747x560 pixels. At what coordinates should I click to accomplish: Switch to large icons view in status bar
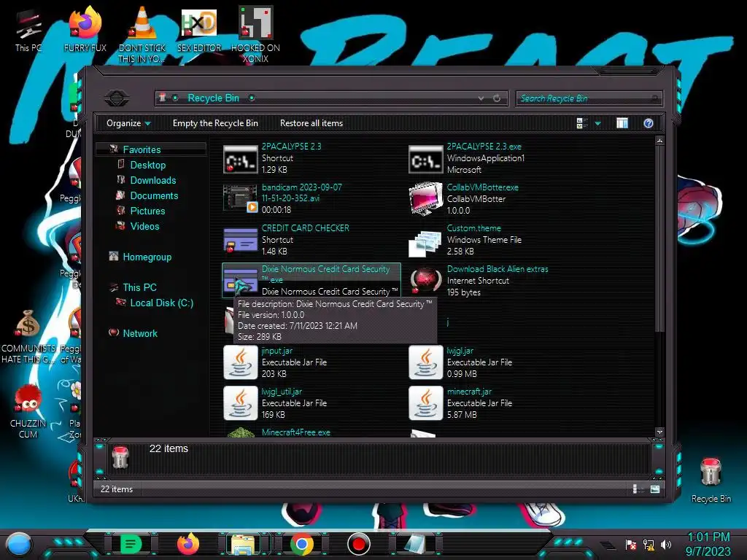[655, 489]
